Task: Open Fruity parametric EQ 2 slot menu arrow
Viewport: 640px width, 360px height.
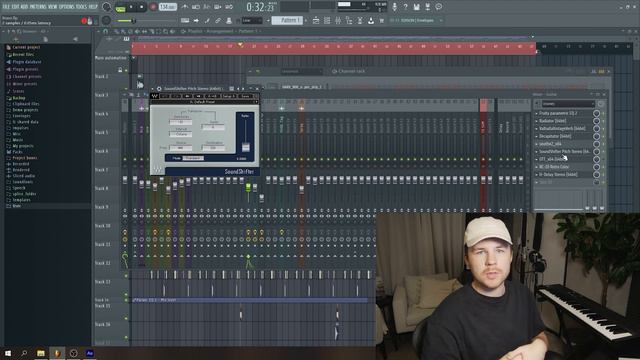Action: (x=537, y=113)
